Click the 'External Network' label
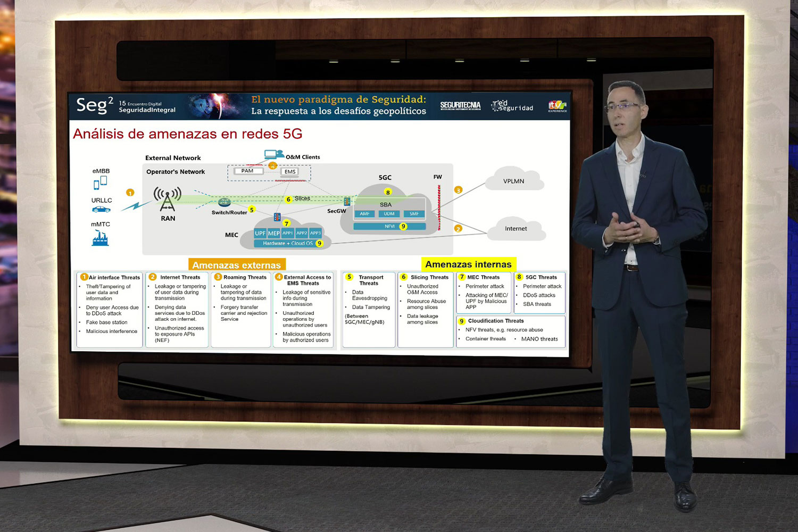Viewport: 798px width, 532px height. pos(173,158)
